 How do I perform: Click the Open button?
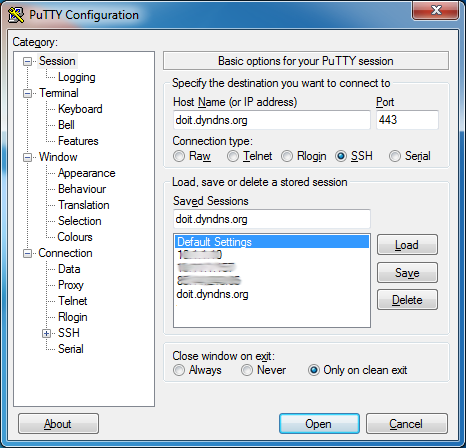coord(319,424)
